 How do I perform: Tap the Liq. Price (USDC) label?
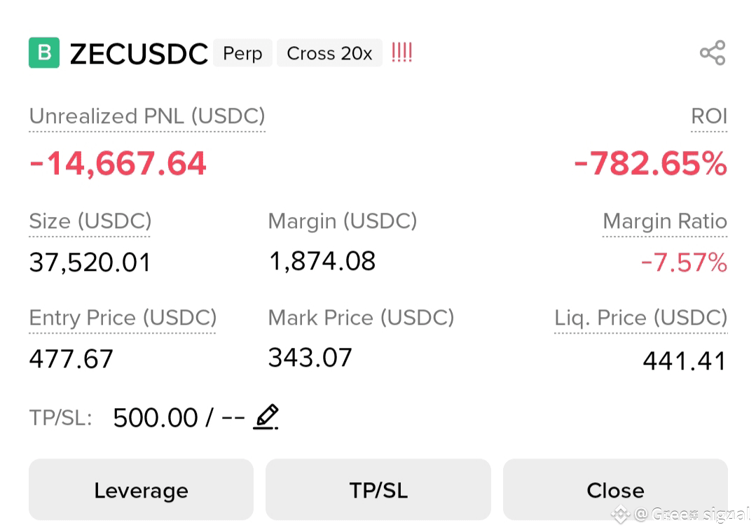click(x=641, y=318)
